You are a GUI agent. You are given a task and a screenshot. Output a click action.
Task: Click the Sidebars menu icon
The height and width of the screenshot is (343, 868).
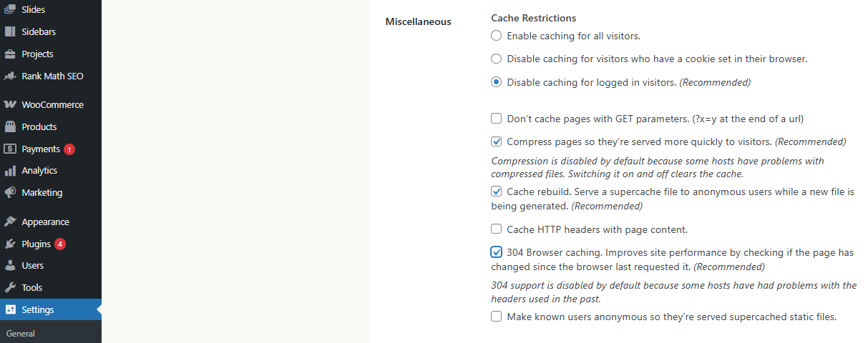10,32
